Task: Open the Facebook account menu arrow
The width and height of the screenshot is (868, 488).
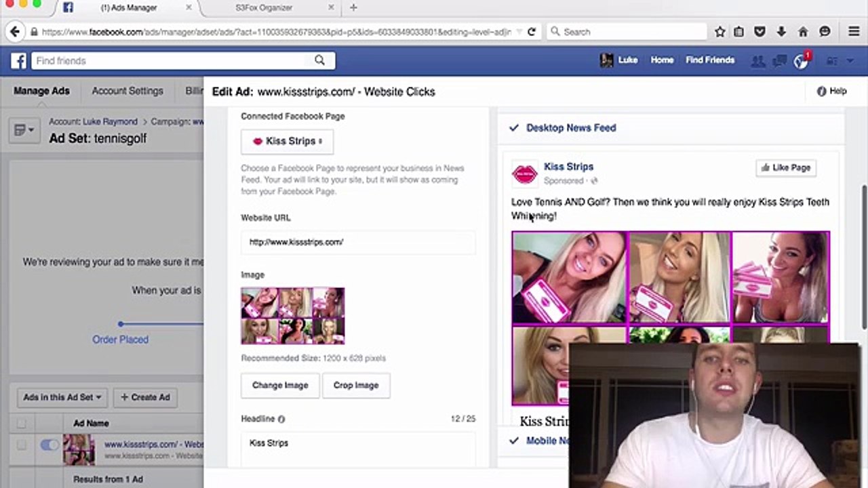Action: point(850,61)
